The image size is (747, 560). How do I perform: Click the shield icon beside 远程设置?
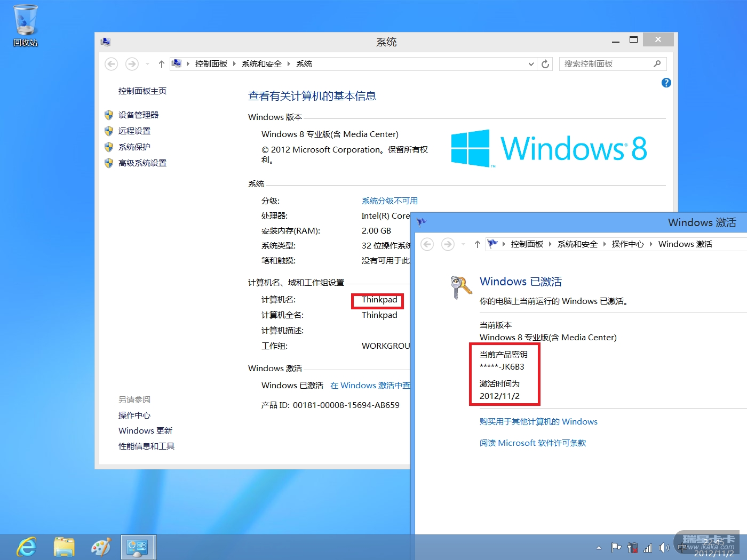tap(109, 131)
